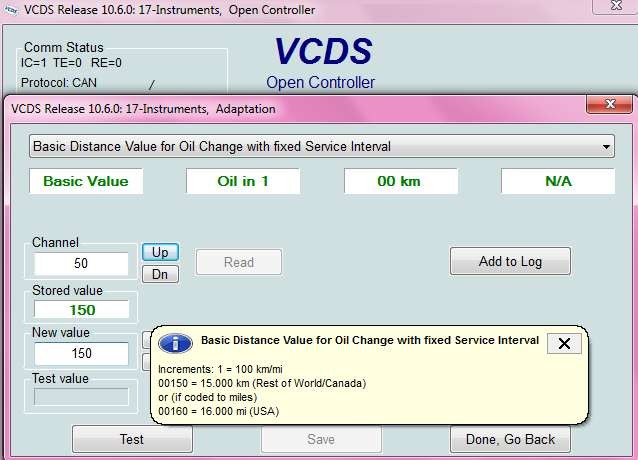The width and height of the screenshot is (638, 460).
Task: Click 'Increments: 1 = 100 km/mi' text
Action: 220,369
